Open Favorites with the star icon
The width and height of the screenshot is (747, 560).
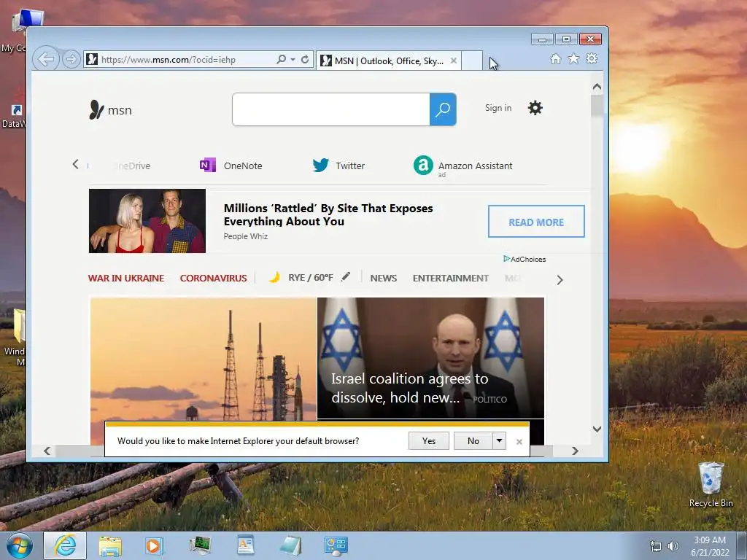coord(573,58)
